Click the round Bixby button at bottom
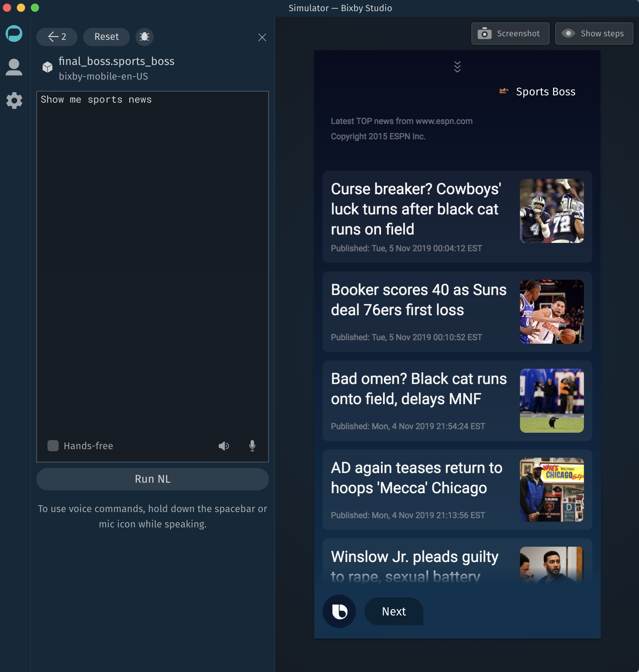 [339, 611]
